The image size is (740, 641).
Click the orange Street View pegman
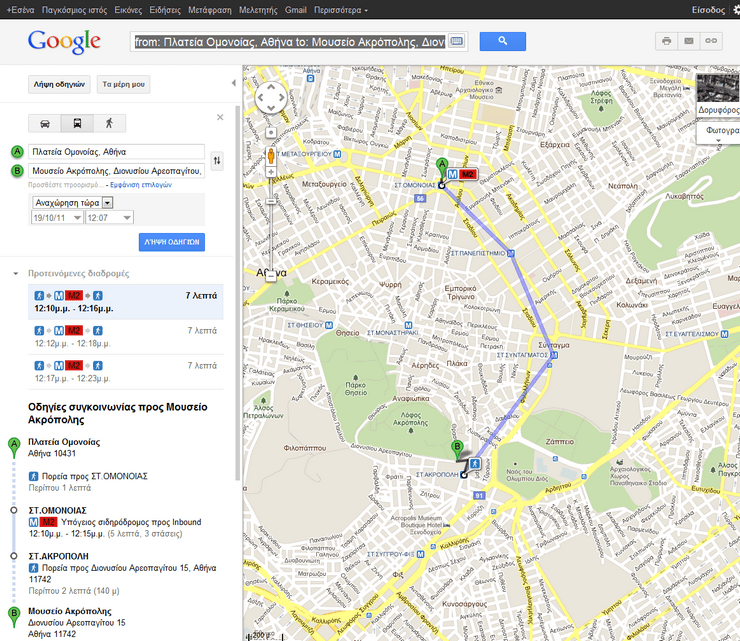pos(271,156)
